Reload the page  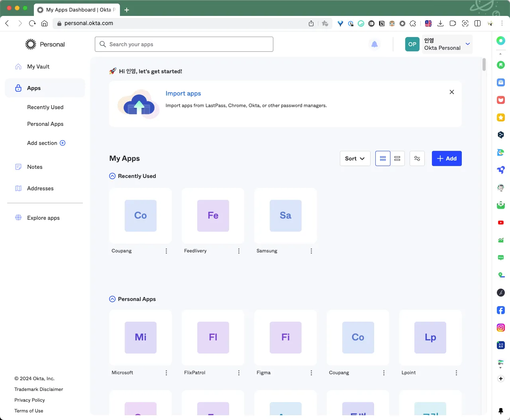click(x=32, y=23)
